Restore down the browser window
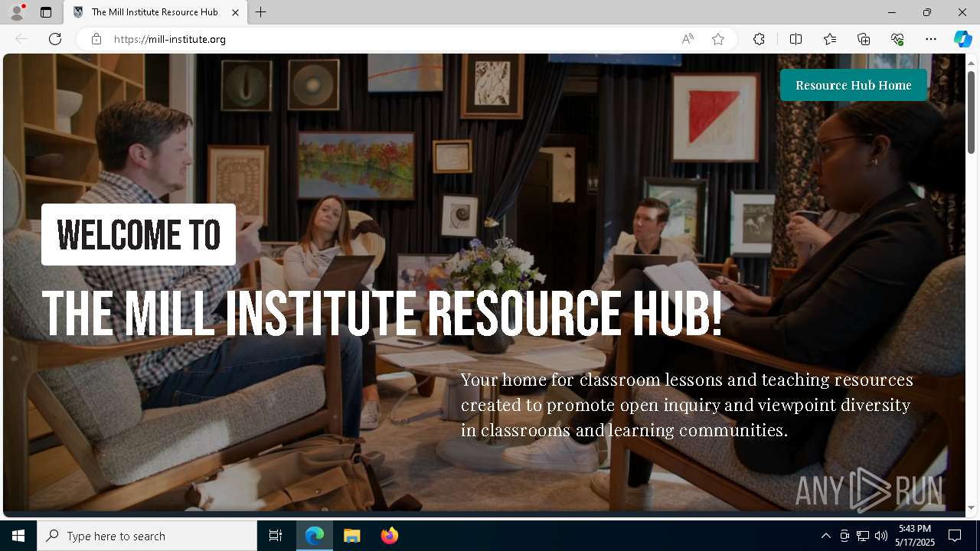Screen dimensions: 980x551 coord(927,12)
